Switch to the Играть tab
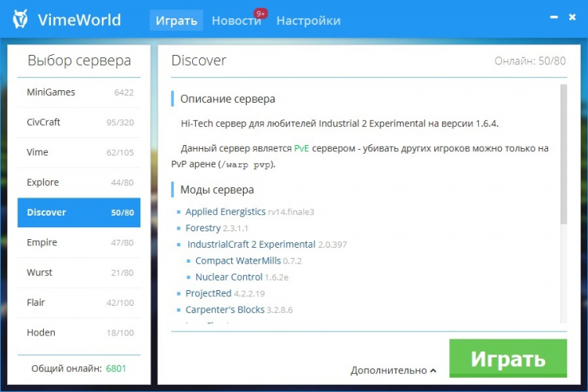 pyautogui.click(x=176, y=20)
